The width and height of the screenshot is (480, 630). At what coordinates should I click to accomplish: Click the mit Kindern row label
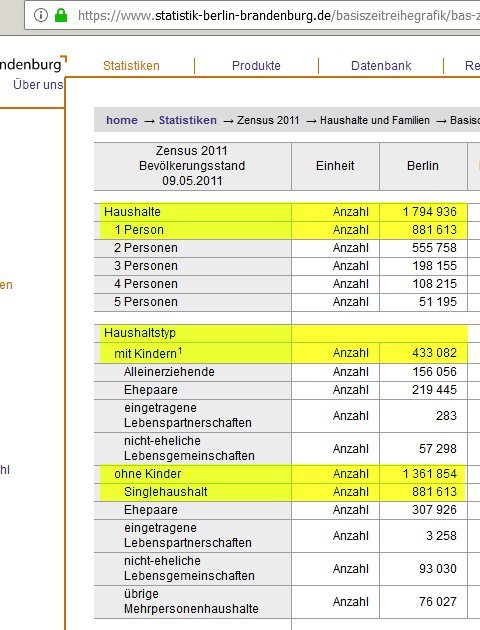148,353
